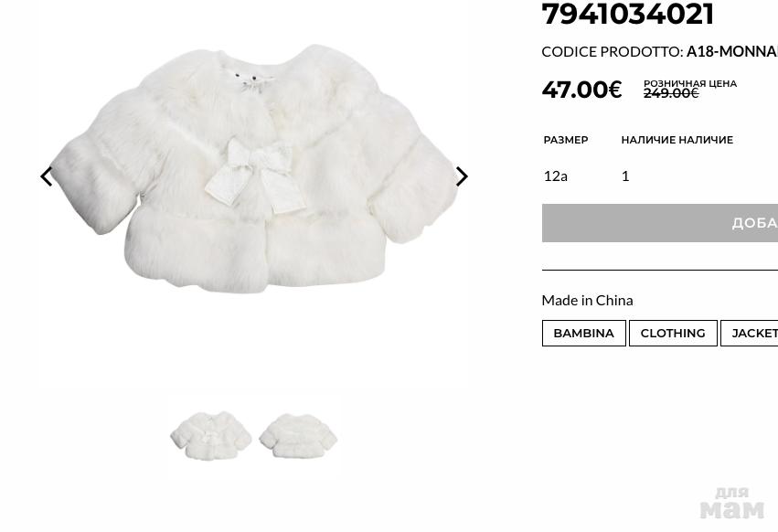Image resolution: width=778 pixels, height=532 pixels.
Task: Click the product number 7941034021 heading
Action: (x=628, y=14)
